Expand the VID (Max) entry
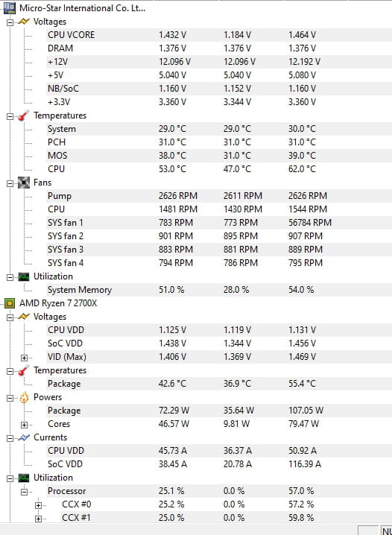Image resolution: width=392 pixels, height=535 pixels. point(24,358)
